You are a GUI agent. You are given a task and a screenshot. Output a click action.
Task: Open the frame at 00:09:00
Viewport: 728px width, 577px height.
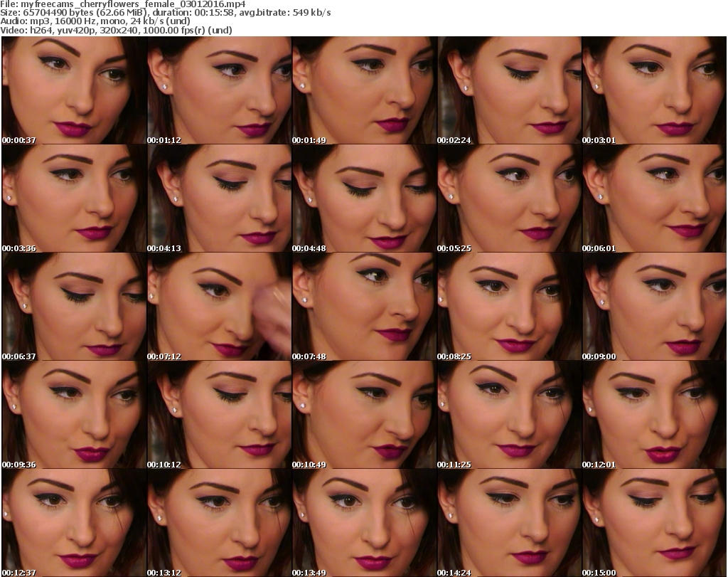pyautogui.click(x=654, y=307)
